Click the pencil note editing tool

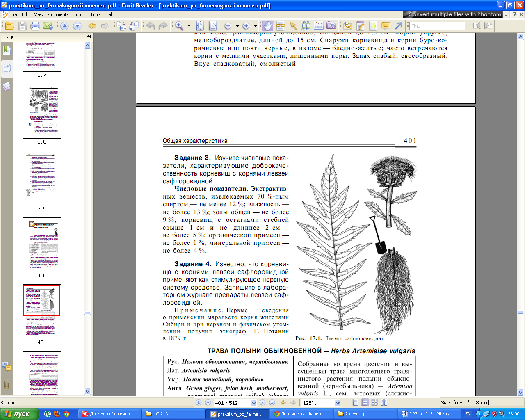coord(361,26)
